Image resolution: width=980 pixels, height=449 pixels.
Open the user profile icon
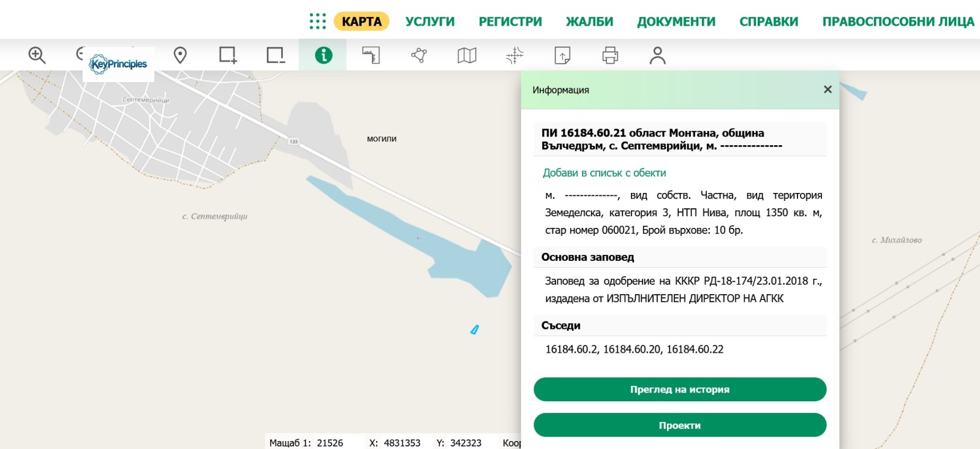[658, 55]
